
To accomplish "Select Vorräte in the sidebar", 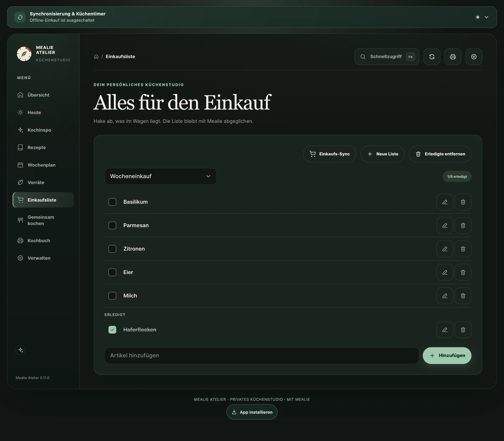I will click(x=43, y=182).
